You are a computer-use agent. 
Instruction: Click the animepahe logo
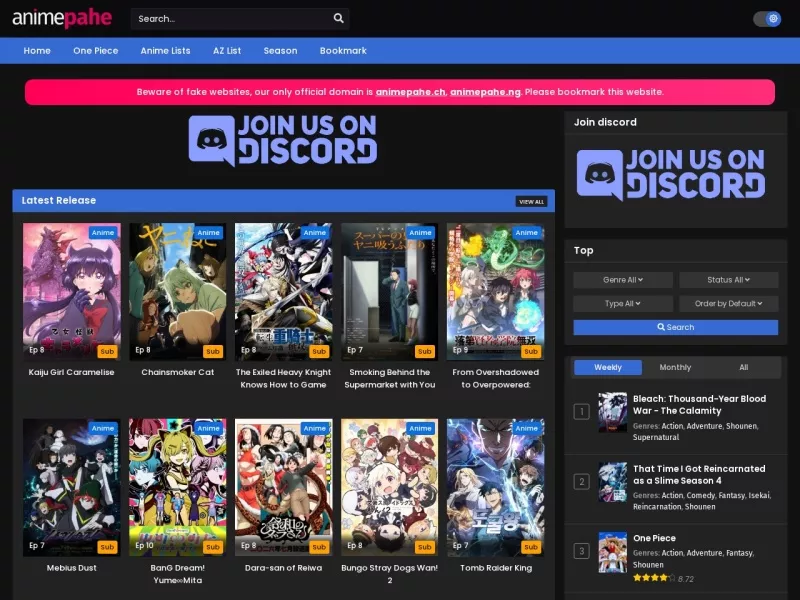[62, 18]
